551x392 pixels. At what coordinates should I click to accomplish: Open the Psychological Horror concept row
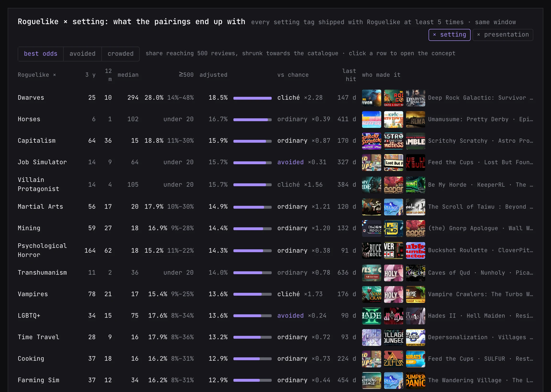coord(275,250)
